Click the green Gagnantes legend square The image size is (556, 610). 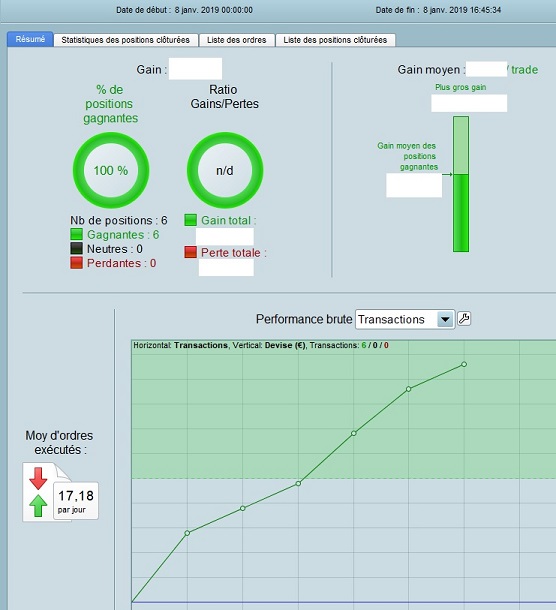coord(77,234)
